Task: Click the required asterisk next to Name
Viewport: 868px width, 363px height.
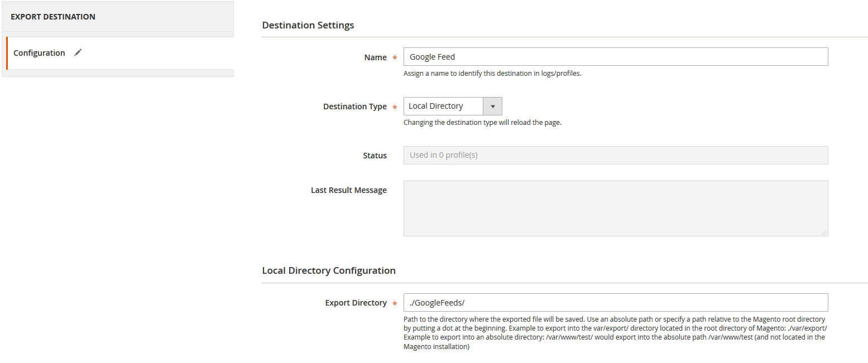Action: [x=395, y=58]
